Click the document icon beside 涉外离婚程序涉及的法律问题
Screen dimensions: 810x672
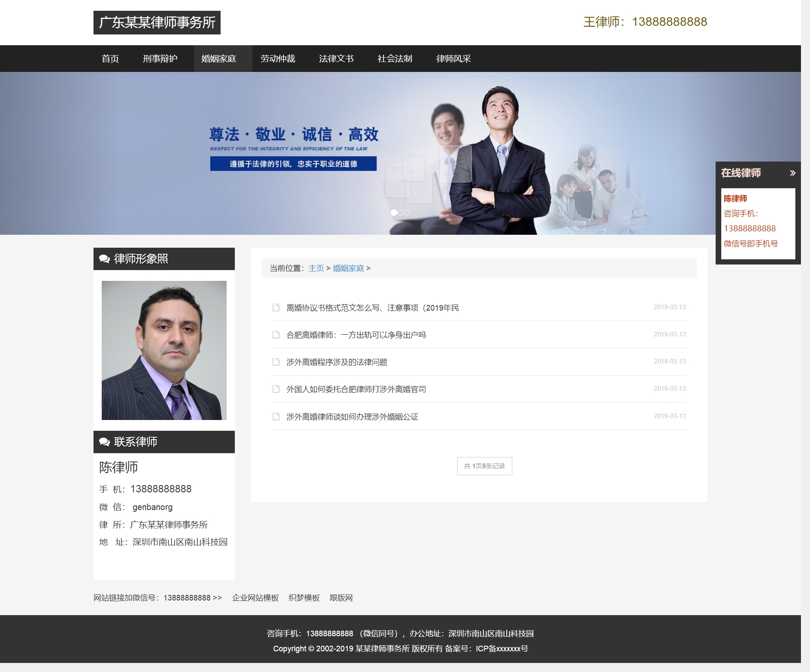click(x=276, y=362)
